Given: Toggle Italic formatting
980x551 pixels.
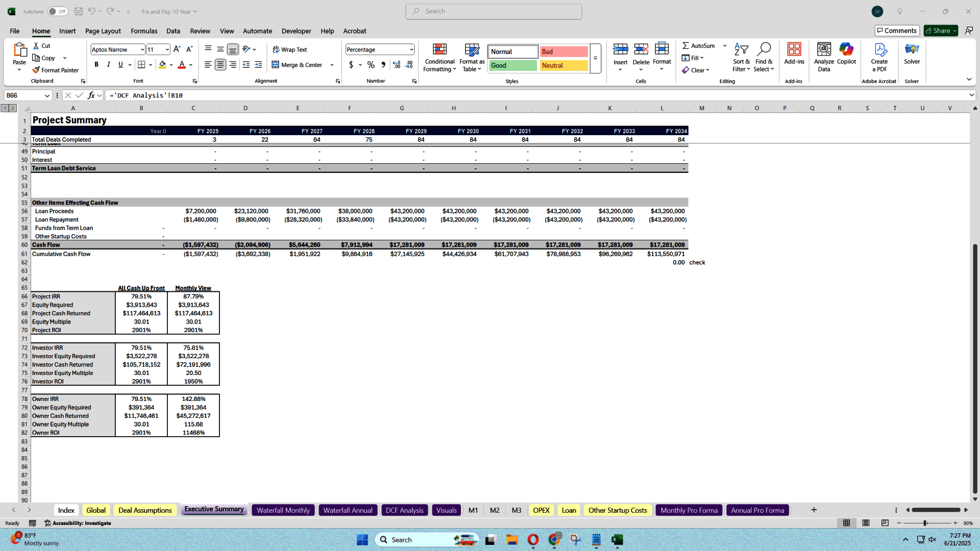Looking at the screenshot, I should (108, 65).
